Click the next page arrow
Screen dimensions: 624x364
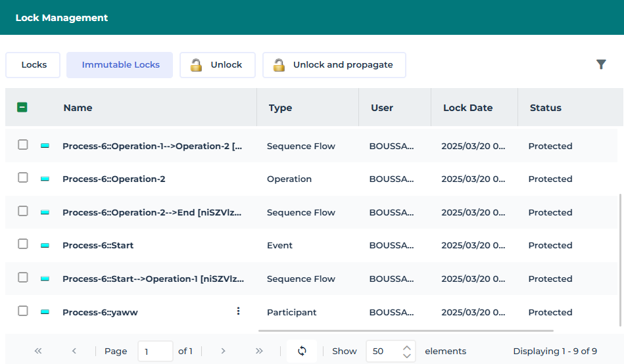[x=224, y=351]
